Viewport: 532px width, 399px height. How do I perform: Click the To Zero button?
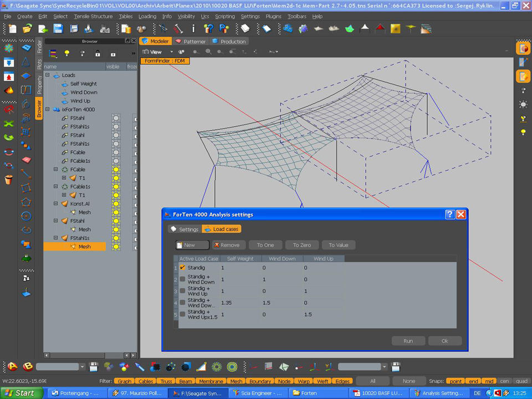(301, 245)
